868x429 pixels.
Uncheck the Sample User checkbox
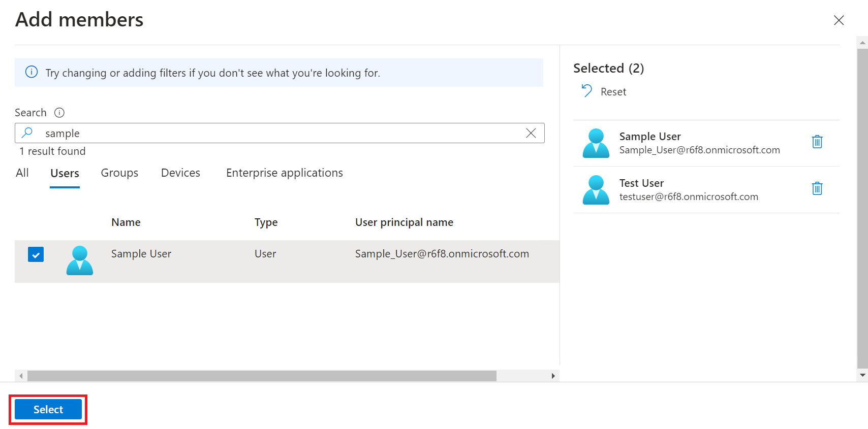36,254
